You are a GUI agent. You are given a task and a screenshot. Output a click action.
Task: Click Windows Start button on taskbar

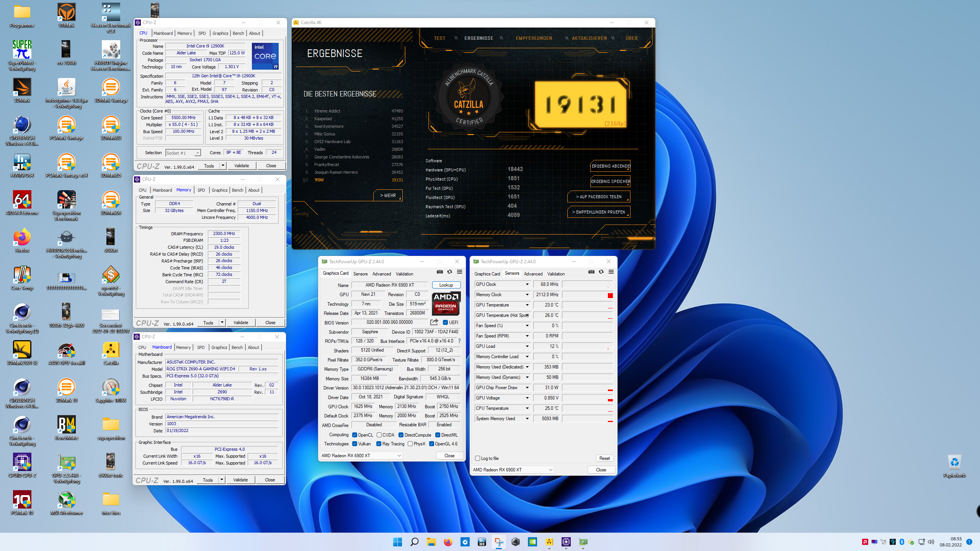(x=397, y=542)
